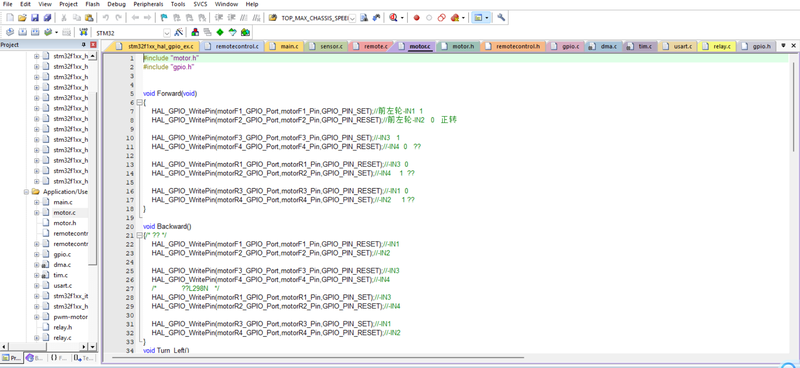Collapse the Backward function at line 21
This screenshot has height=368, width=800.
pos(139,235)
